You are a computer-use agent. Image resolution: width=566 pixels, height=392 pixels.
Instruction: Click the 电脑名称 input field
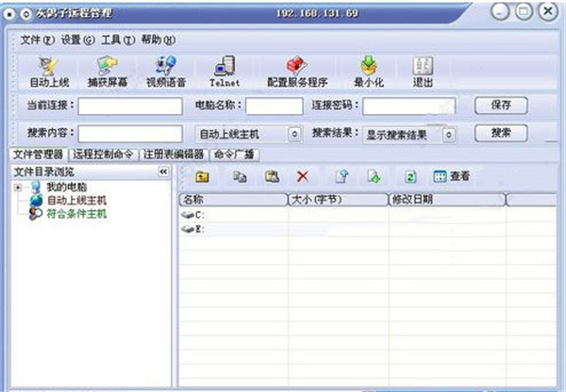click(275, 106)
